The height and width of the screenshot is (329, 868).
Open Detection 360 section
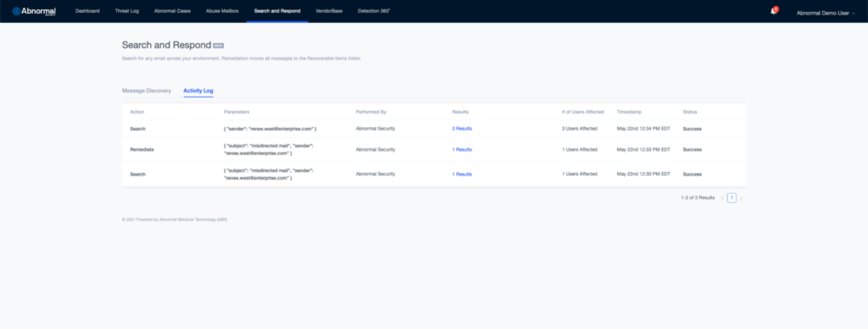click(374, 11)
